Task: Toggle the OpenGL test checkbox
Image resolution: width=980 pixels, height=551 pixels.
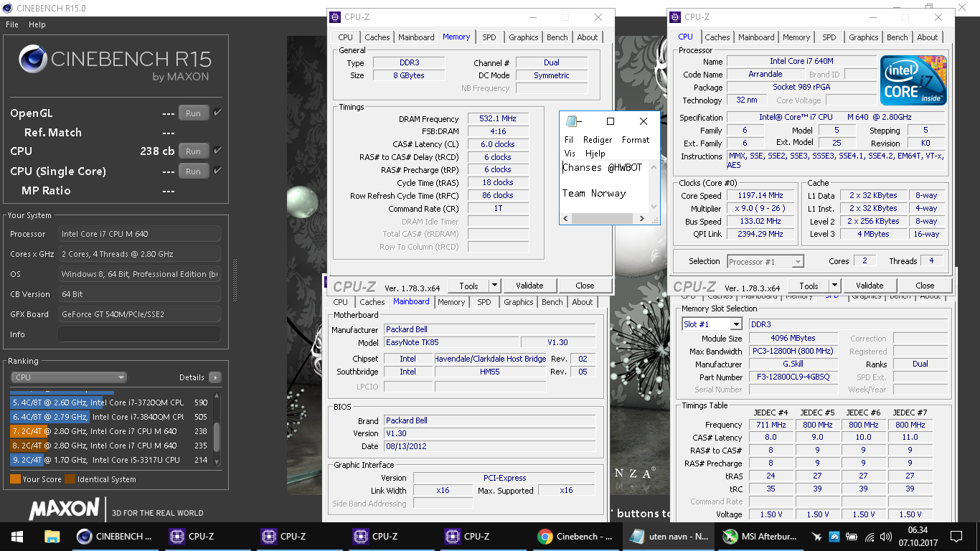Action: coord(217,113)
